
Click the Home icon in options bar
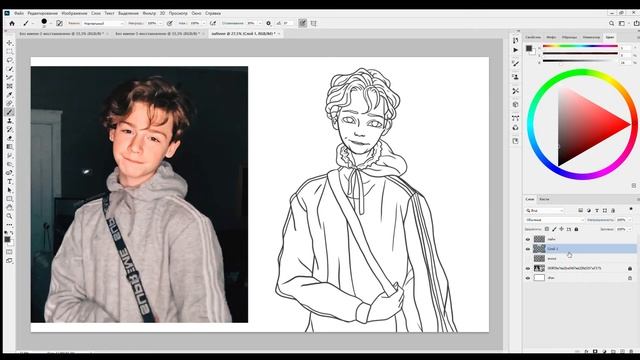[12, 23]
